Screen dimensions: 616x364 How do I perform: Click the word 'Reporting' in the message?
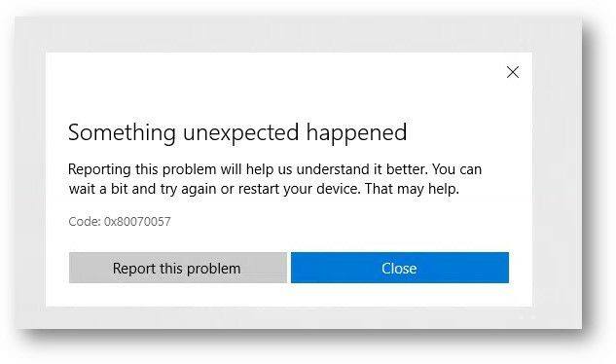click(x=99, y=169)
